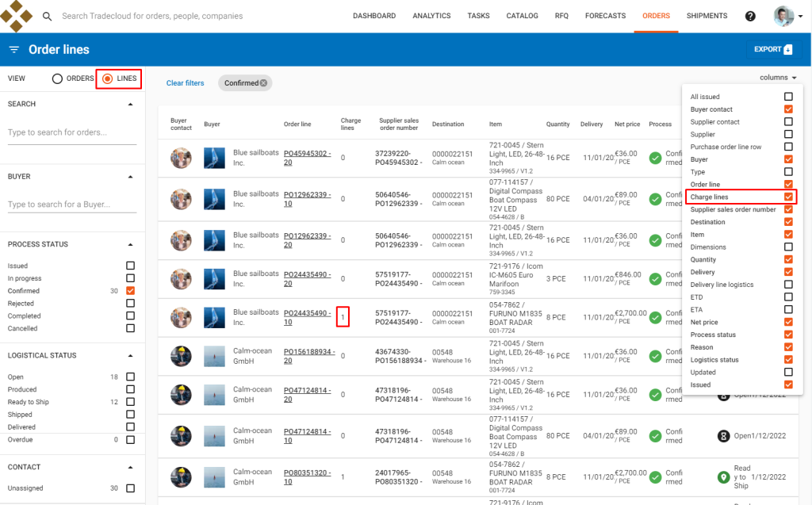Open order line PO45945302 - 20
Image resolution: width=812 pixels, height=505 pixels.
point(307,158)
